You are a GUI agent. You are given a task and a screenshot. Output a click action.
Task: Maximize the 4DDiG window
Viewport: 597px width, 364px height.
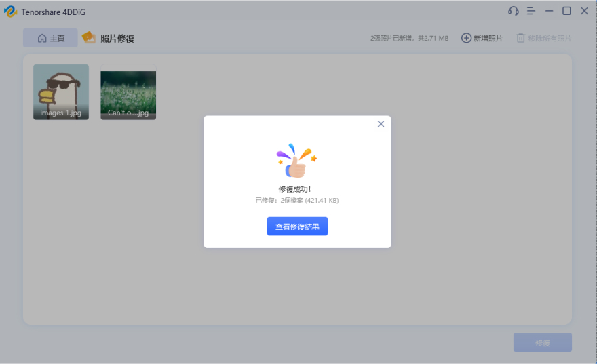566,11
